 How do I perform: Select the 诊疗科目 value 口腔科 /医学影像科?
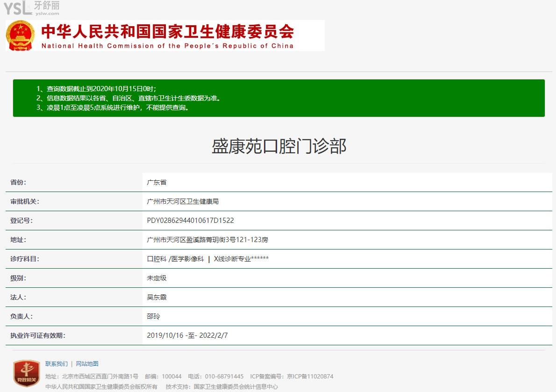(x=175, y=259)
